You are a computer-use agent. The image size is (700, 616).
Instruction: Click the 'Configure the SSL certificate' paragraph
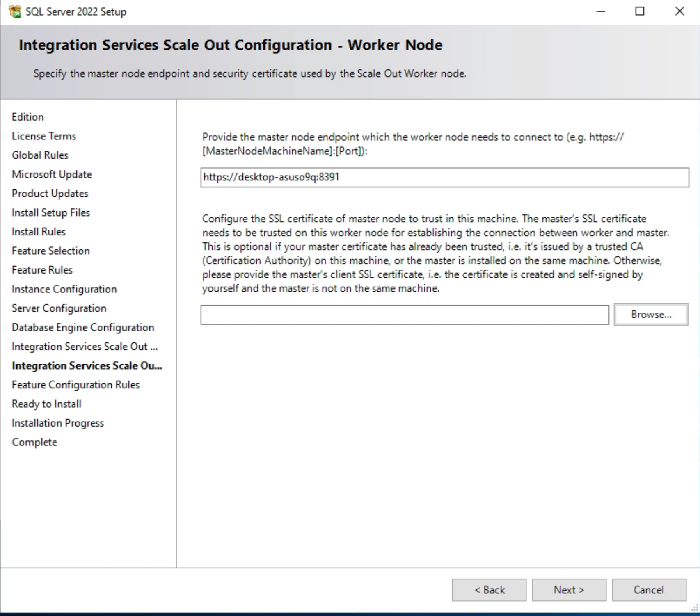click(436, 253)
